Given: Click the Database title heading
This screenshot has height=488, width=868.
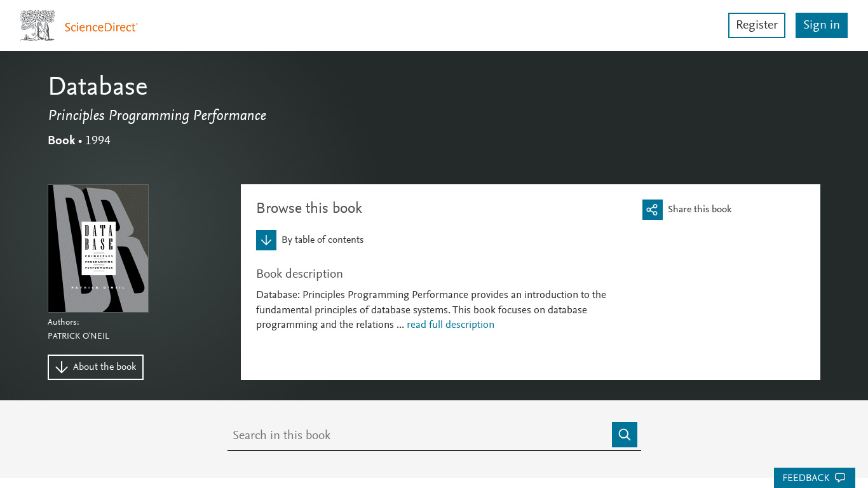Looking at the screenshot, I should tap(98, 87).
